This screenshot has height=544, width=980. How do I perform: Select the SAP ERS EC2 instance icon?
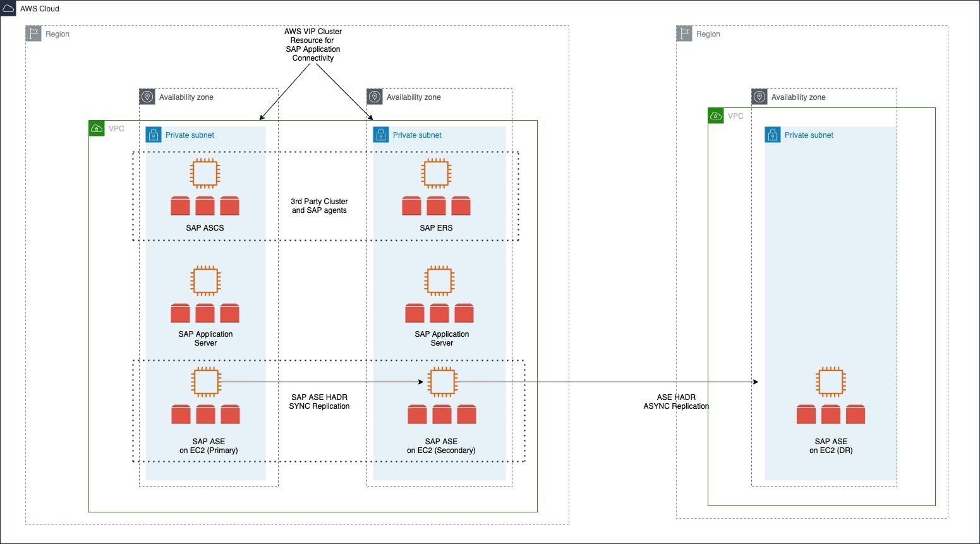click(436, 174)
